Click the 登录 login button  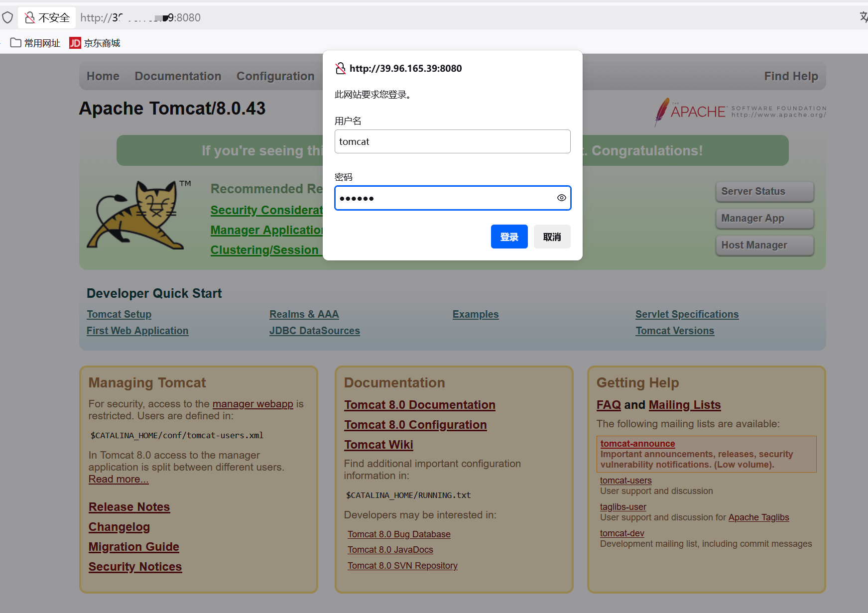click(509, 237)
